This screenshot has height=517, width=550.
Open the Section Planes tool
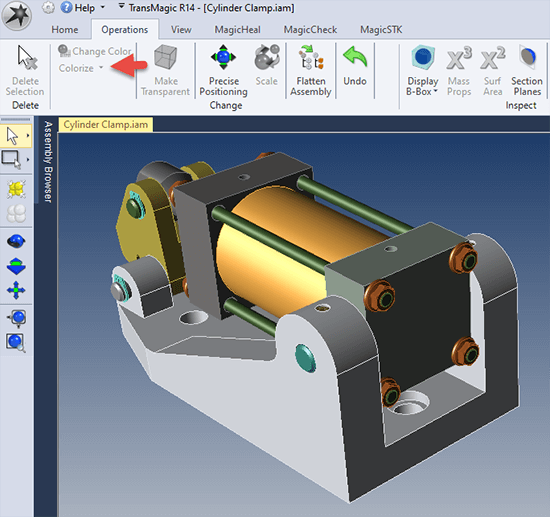point(527,71)
